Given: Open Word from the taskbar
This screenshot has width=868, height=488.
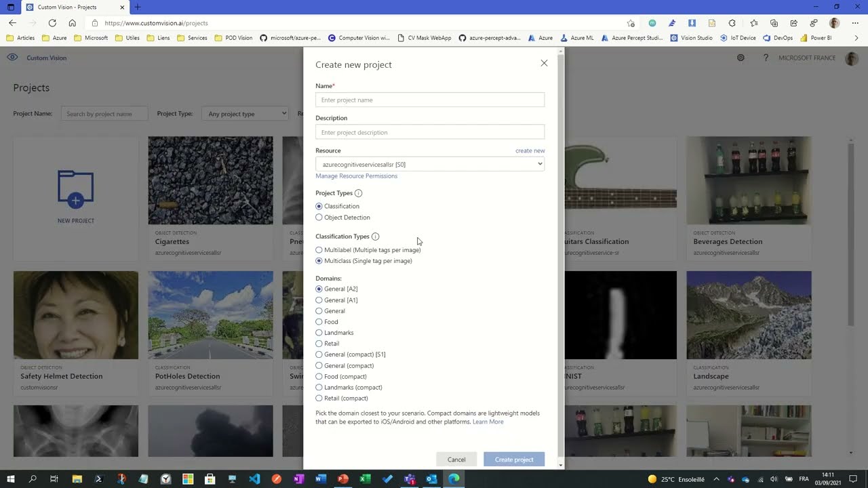Looking at the screenshot, I should (x=321, y=479).
